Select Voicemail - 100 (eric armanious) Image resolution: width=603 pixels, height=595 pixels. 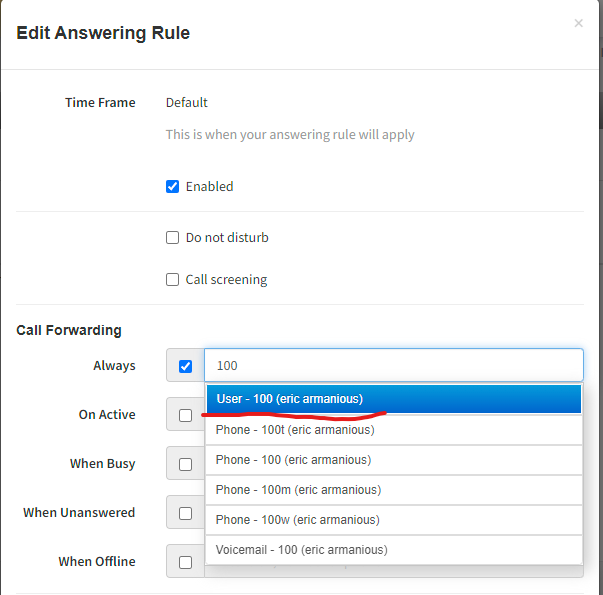(x=393, y=550)
